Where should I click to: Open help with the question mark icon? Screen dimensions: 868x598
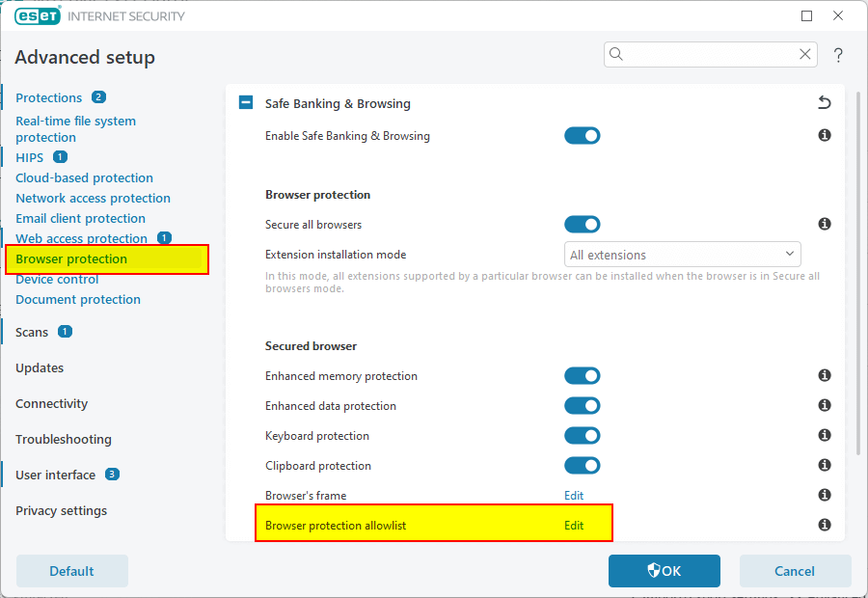click(839, 55)
